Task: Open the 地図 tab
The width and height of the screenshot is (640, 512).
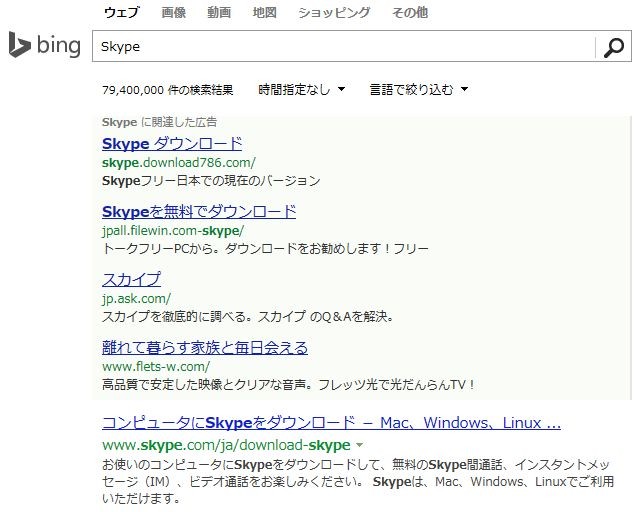Action: (x=265, y=13)
